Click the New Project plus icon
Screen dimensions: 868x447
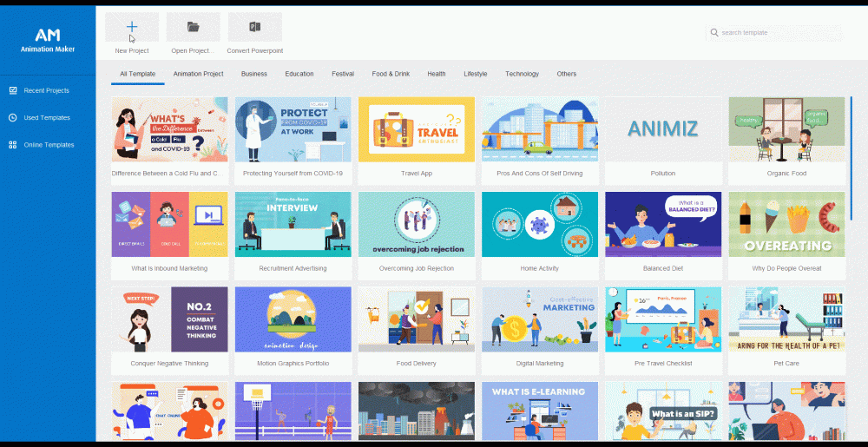[x=132, y=27]
